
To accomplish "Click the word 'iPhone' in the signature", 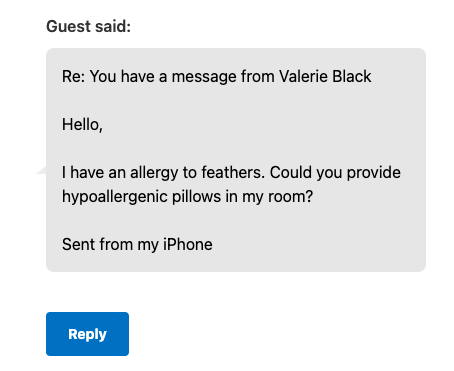I will pyautogui.click(x=188, y=245).
